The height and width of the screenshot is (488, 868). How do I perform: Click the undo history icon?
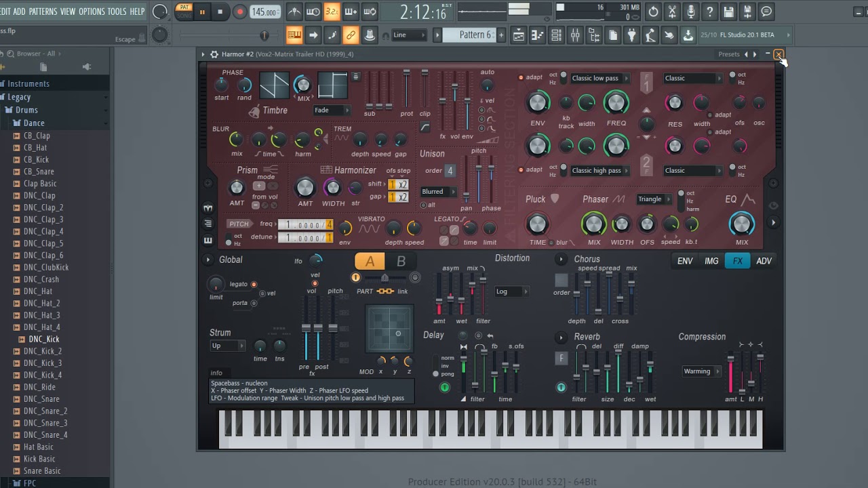[x=653, y=12]
